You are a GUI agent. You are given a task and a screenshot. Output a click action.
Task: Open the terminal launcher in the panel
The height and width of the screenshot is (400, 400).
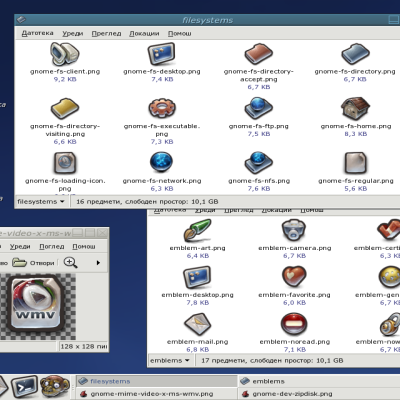pos(25,387)
